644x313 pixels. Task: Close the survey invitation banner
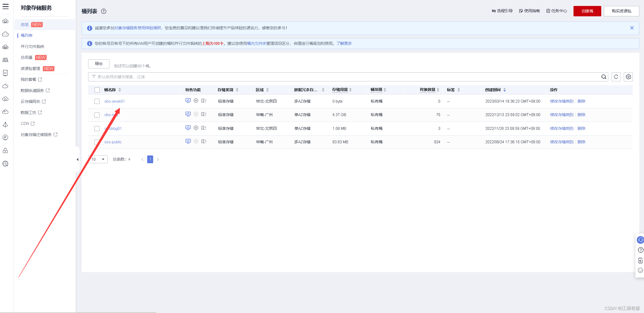pyautogui.click(x=632, y=28)
